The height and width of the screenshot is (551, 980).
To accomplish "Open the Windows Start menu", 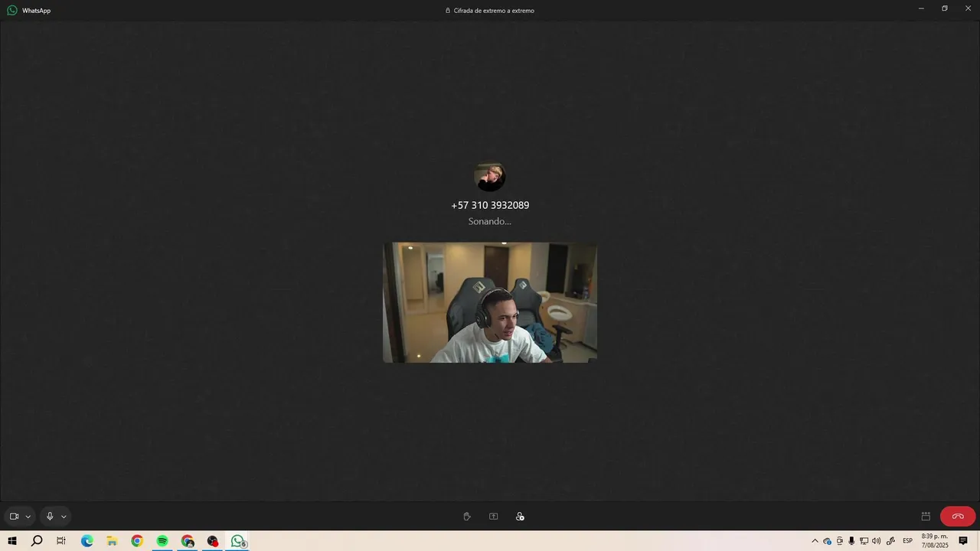I will 12,541.
